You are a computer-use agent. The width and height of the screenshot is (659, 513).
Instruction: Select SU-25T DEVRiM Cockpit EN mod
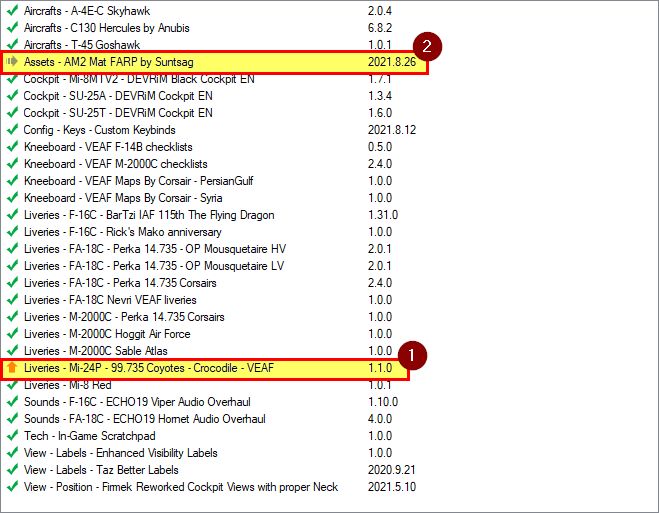(x=118, y=113)
